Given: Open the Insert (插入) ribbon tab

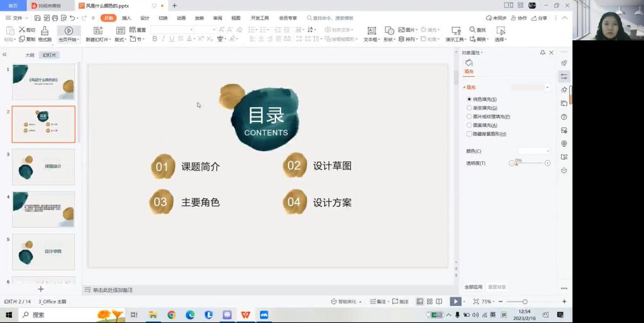Looking at the screenshot, I should click(x=126, y=18).
